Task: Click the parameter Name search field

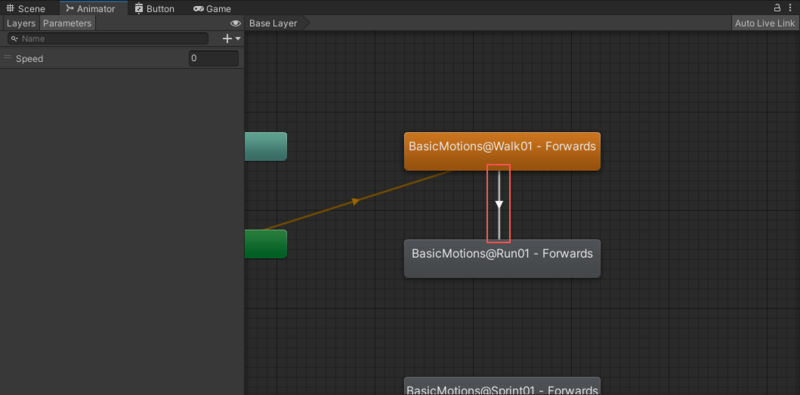Action: (108, 39)
